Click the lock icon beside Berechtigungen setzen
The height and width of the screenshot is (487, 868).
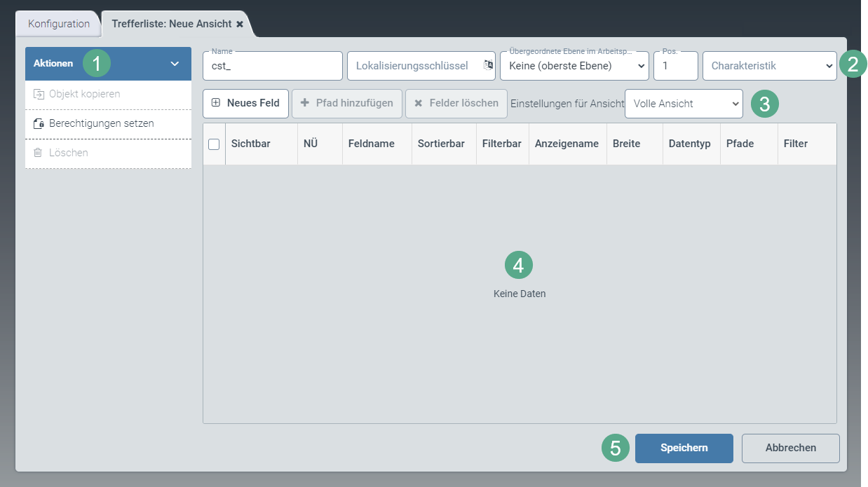point(39,123)
